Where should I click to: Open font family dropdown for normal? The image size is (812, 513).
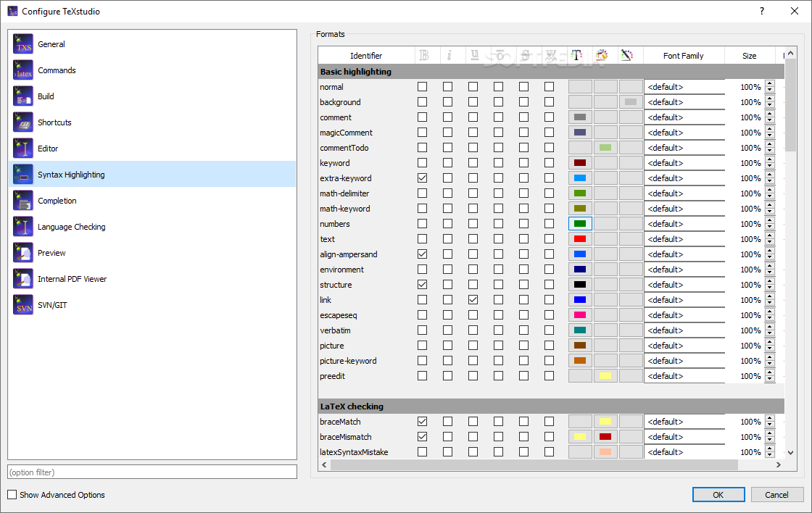tap(684, 87)
